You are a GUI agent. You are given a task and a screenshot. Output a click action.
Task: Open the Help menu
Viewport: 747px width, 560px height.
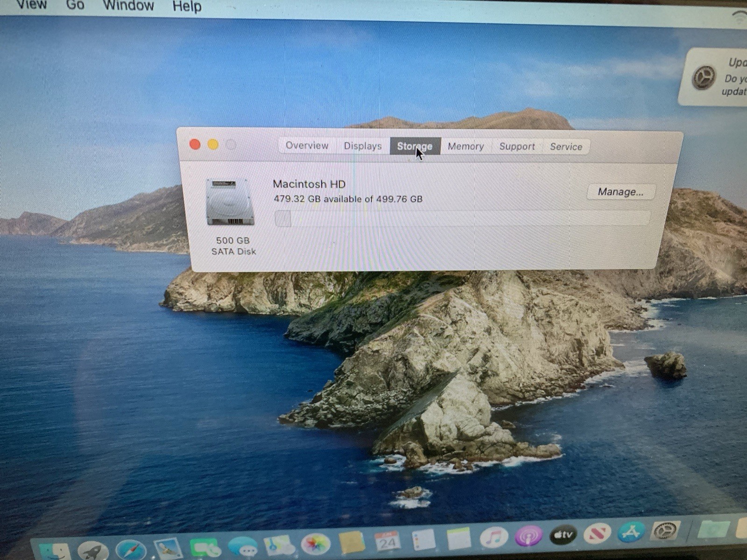tap(187, 7)
